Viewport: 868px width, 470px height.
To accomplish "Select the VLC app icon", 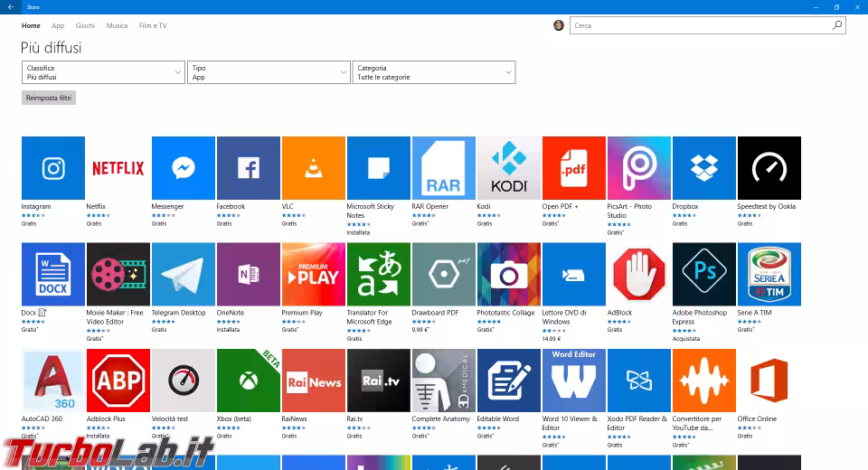I will pyautogui.click(x=314, y=168).
